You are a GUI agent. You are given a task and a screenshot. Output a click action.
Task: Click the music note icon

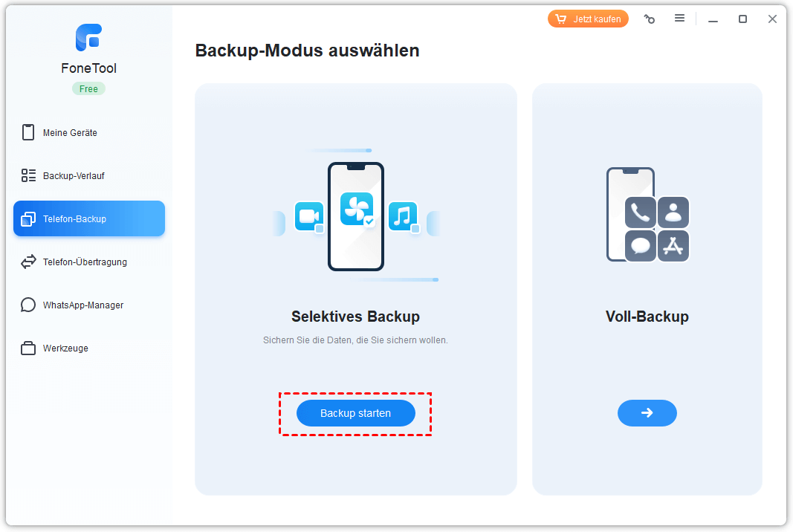402,216
